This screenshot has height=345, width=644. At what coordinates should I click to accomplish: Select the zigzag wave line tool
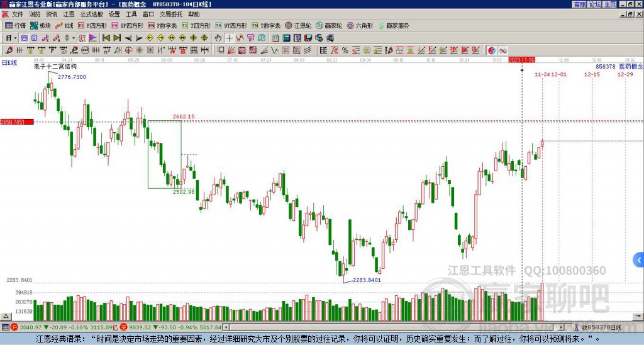[x=275, y=50]
